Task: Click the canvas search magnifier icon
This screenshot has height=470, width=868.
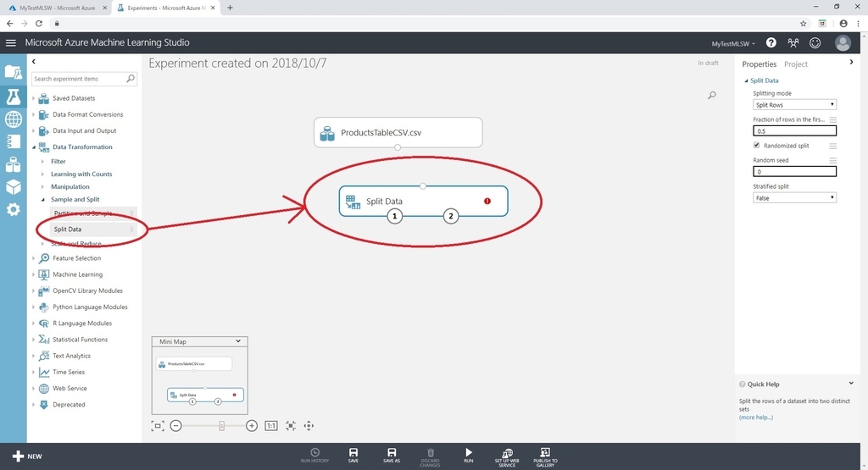Action: 712,95
